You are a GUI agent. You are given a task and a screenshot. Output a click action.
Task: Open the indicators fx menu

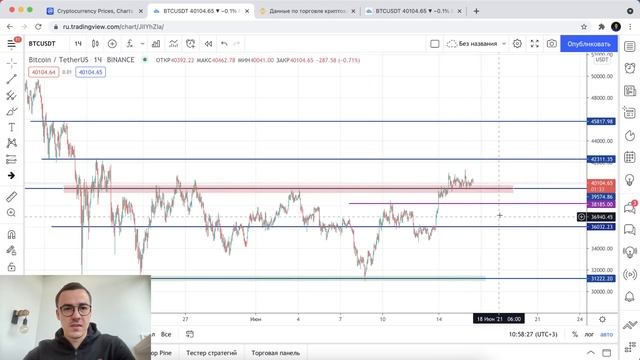click(x=130, y=44)
